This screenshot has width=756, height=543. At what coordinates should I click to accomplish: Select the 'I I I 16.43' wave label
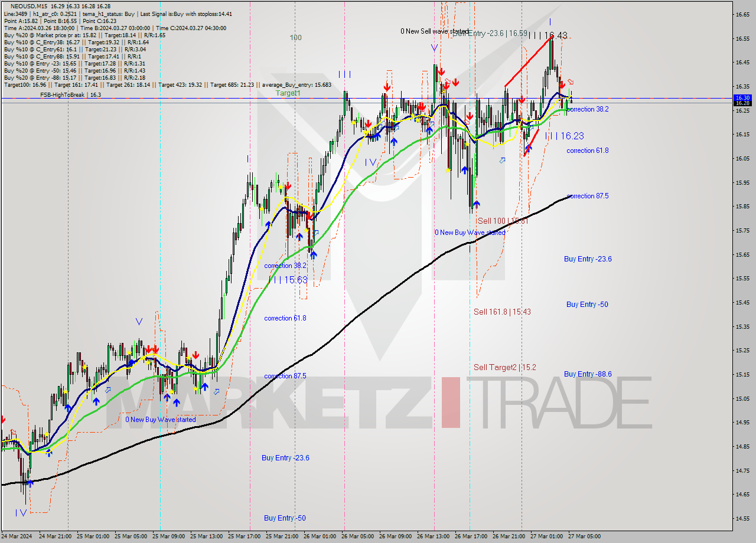click(x=548, y=35)
